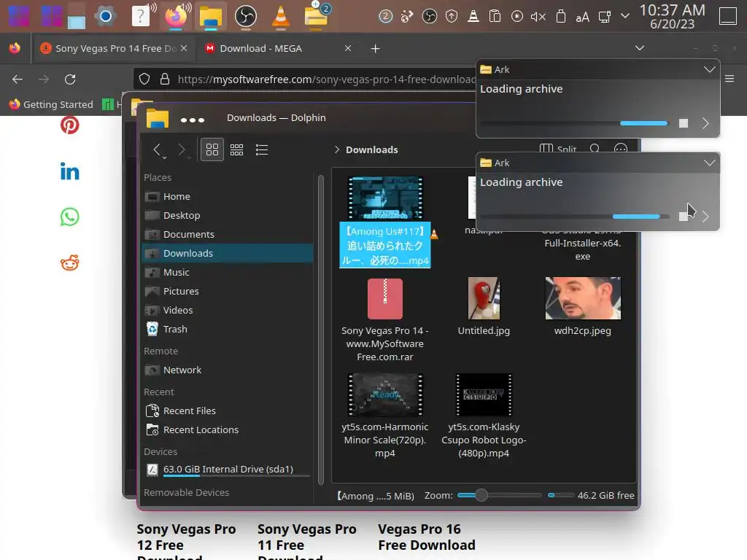Viewport: 747px width, 560px height.
Task: Select yt5s.com-Klasky Csupo Robot Logo mp4
Action: tap(484, 416)
